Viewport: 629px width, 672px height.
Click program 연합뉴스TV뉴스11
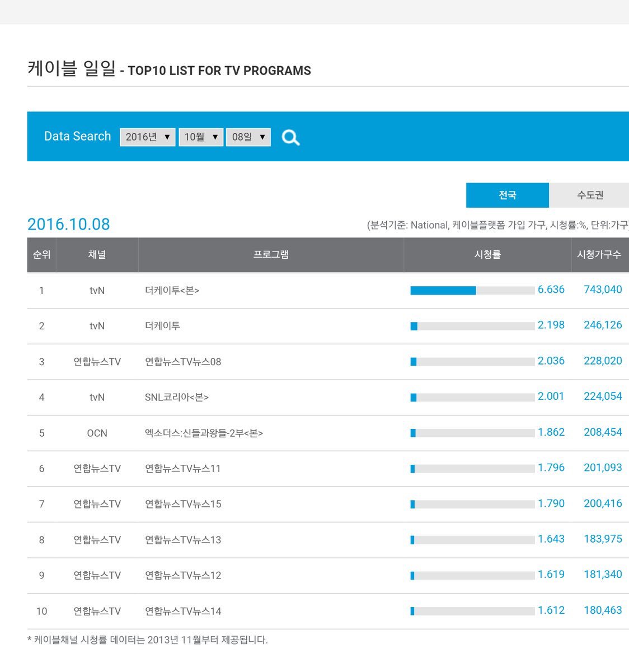coord(183,469)
